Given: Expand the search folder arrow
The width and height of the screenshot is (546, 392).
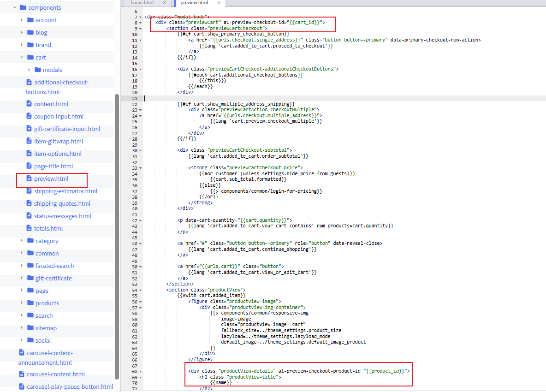Looking at the screenshot, I should pos(22,315).
